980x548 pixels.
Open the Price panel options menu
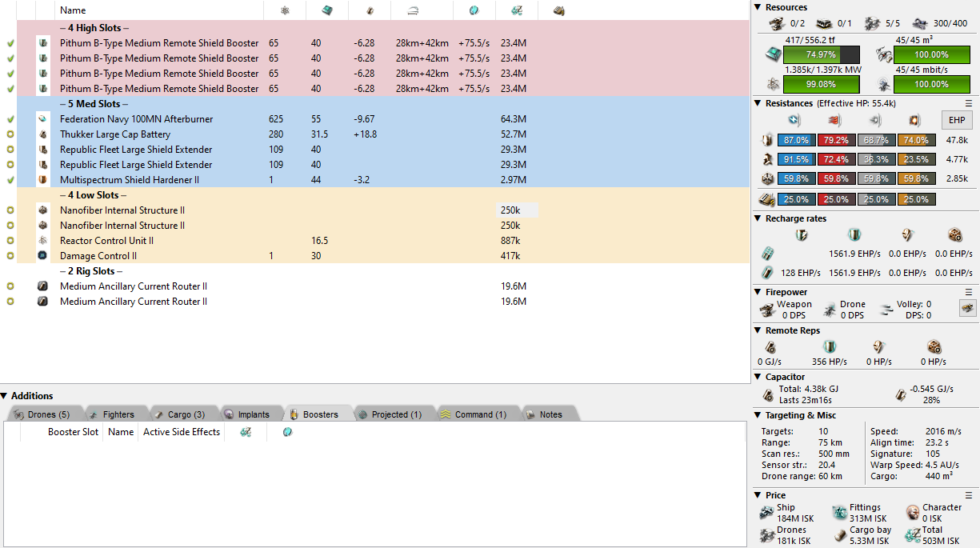[x=969, y=495]
